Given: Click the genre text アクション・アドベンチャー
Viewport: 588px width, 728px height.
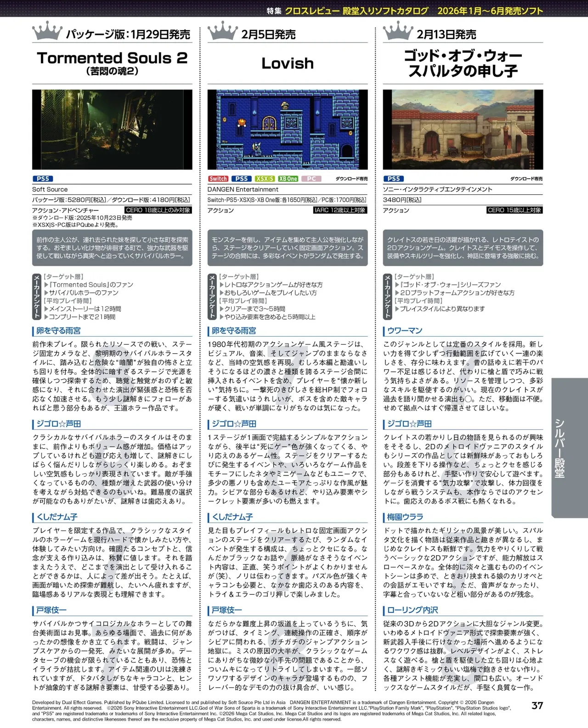Looking at the screenshot, I should click(65, 210).
